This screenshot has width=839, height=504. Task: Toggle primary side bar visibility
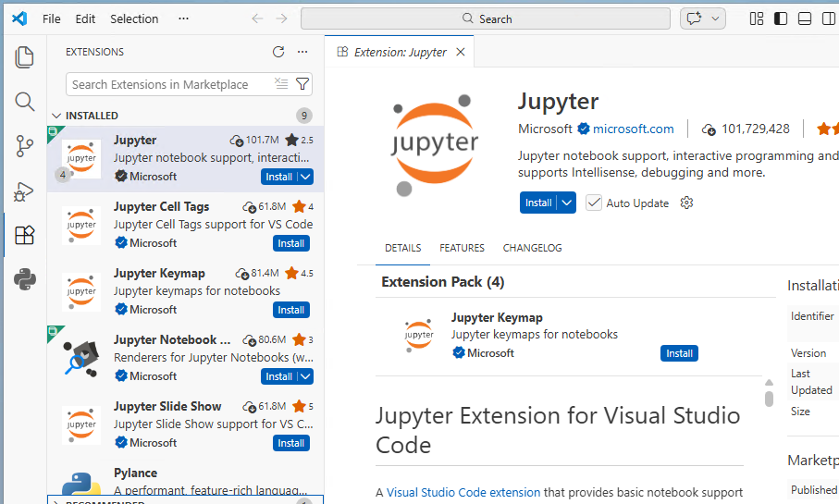click(x=781, y=18)
